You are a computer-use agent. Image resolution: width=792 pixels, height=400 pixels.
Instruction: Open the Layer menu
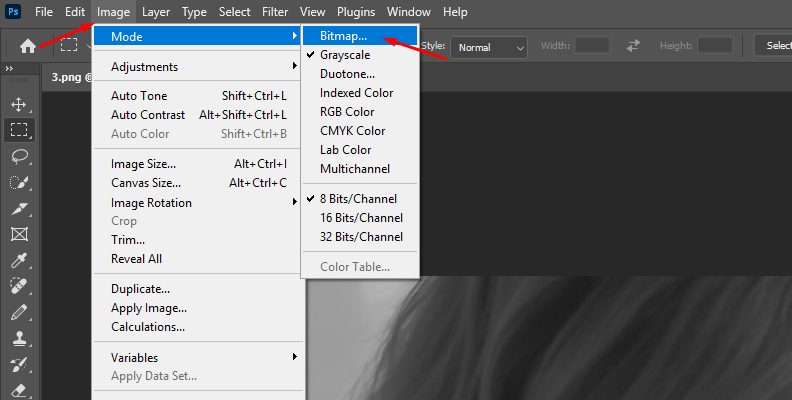point(156,12)
